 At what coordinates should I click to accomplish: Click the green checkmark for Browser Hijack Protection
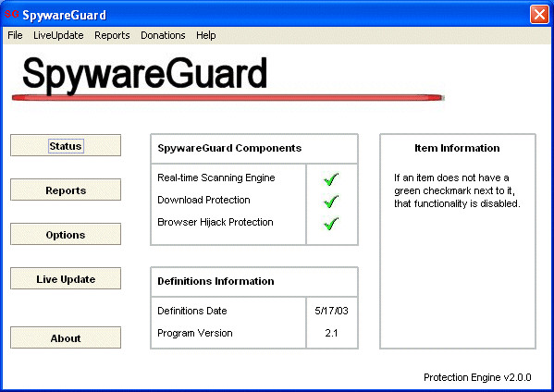coord(331,224)
